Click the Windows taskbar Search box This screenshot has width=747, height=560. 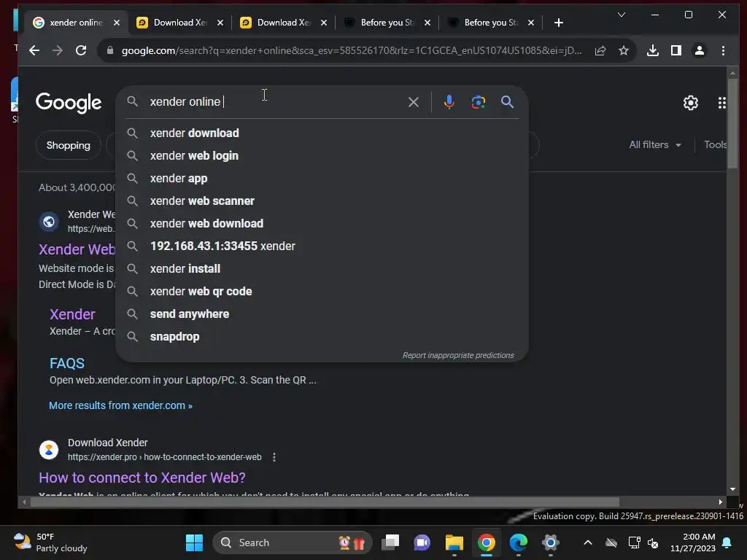292,542
